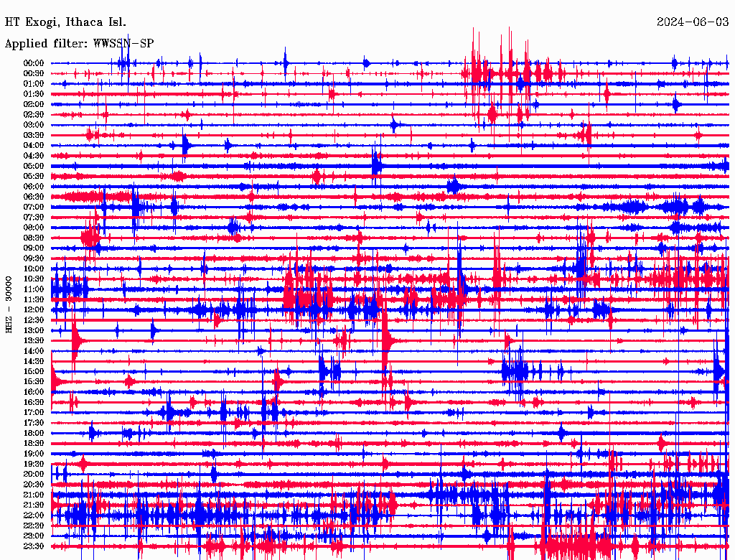Click the 16:30 time label

click(34, 403)
